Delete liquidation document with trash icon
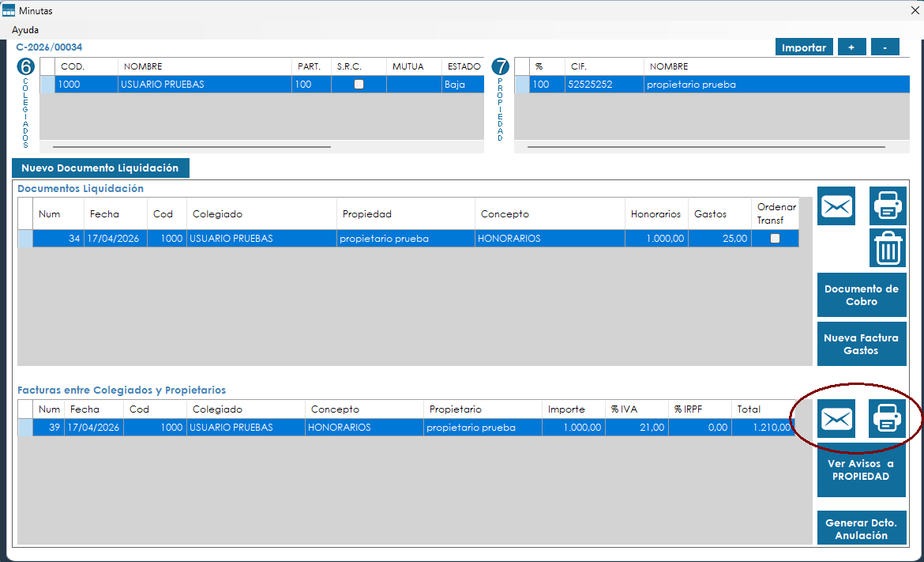 888,248
